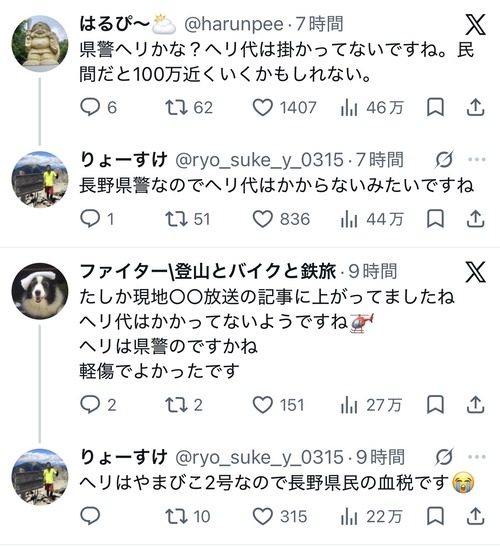Screen dimensions: 500x547
Task: Reply to the やまびこ2号 tweet by りょーすけ
Action: [x=90, y=516]
